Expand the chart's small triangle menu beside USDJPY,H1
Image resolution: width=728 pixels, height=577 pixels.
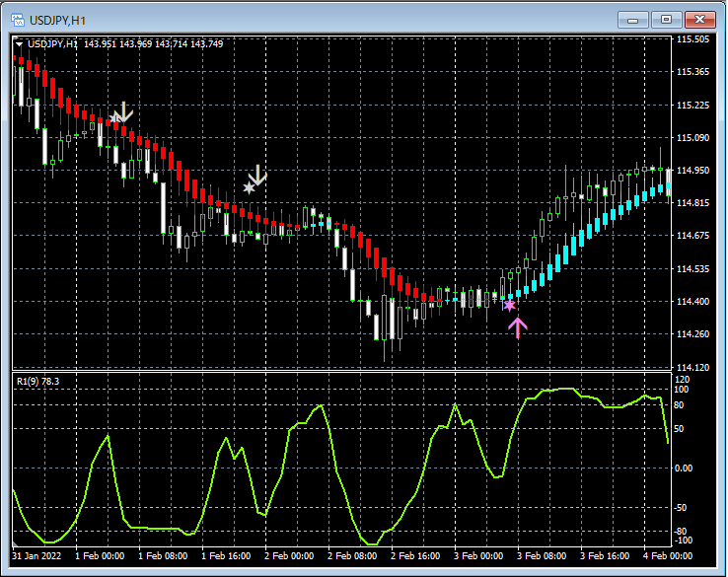pos(19,44)
